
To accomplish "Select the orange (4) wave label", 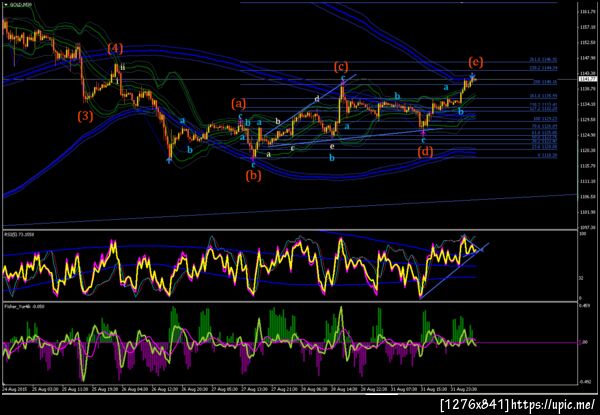I will coord(115,49).
